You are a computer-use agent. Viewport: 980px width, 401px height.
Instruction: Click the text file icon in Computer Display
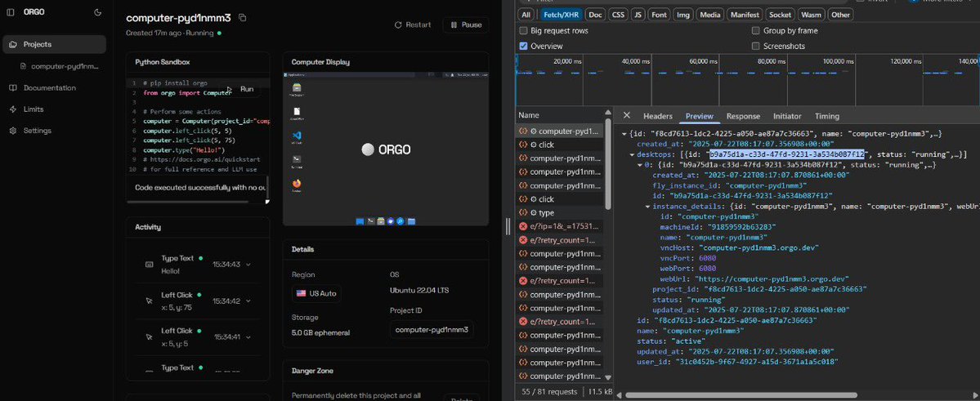297,113
